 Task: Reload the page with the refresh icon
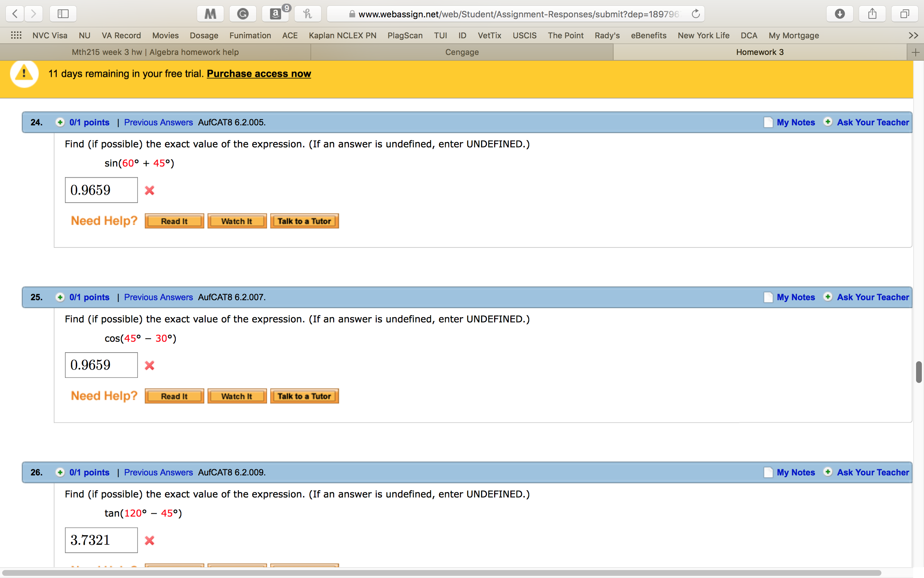click(696, 14)
